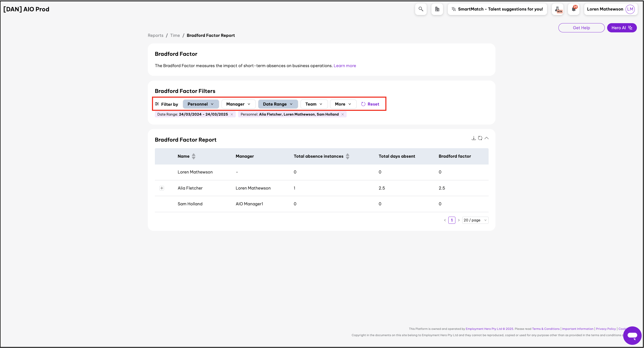Sort the table by Name column

pyautogui.click(x=193, y=156)
